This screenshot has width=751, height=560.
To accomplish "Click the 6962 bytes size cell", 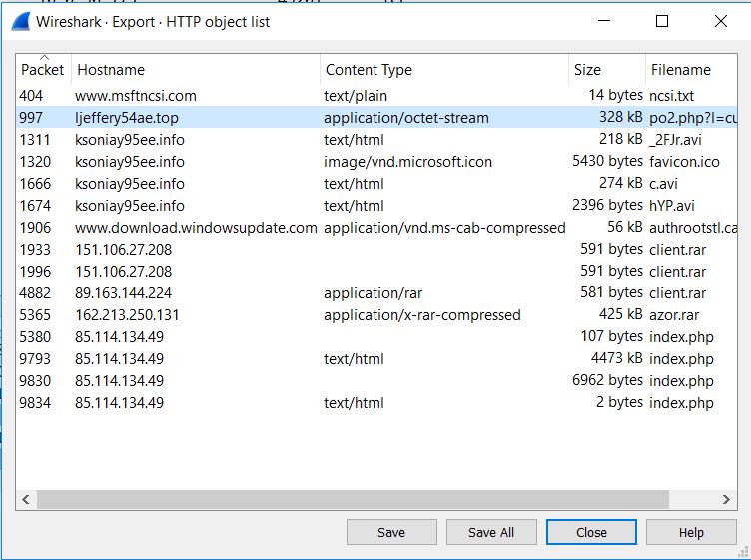I will point(607,380).
